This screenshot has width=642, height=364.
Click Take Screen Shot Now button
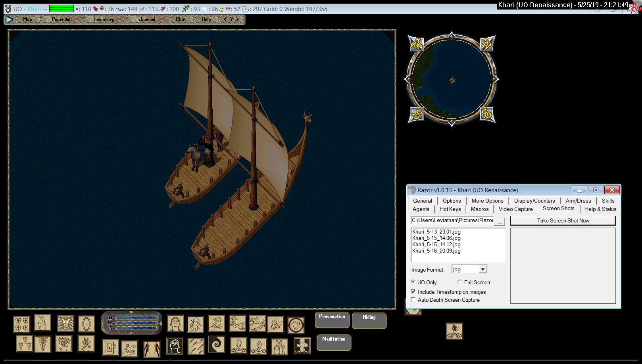tap(563, 220)
